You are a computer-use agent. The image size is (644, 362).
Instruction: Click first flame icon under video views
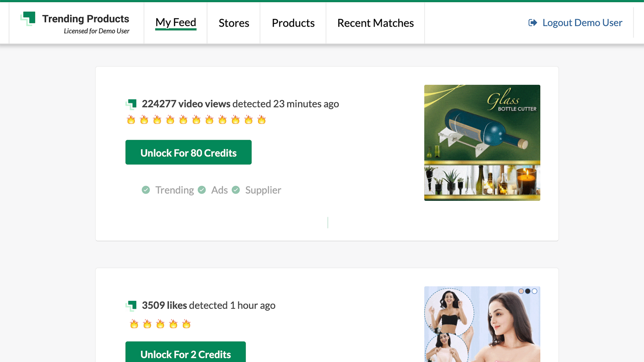131,120
